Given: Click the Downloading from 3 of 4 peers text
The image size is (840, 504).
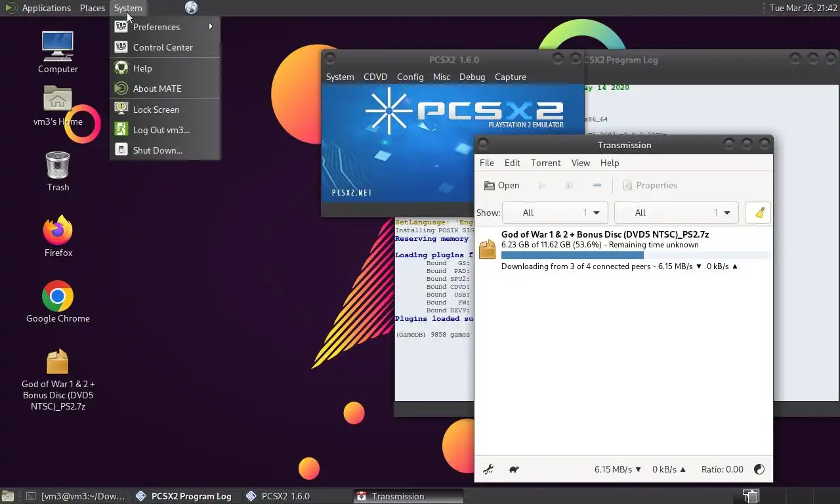Looking at the screenshot, I should [x=619, y=266].
